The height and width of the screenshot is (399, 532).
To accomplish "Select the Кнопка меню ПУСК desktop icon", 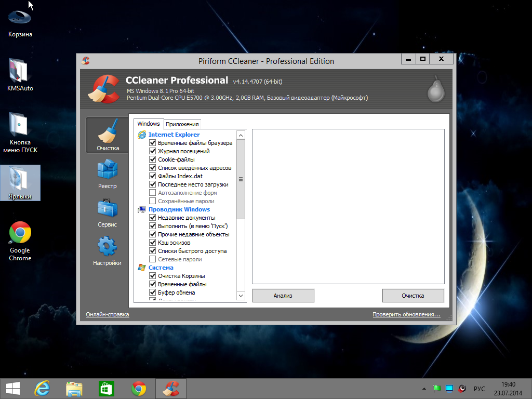I will click(x=20, y=132).
